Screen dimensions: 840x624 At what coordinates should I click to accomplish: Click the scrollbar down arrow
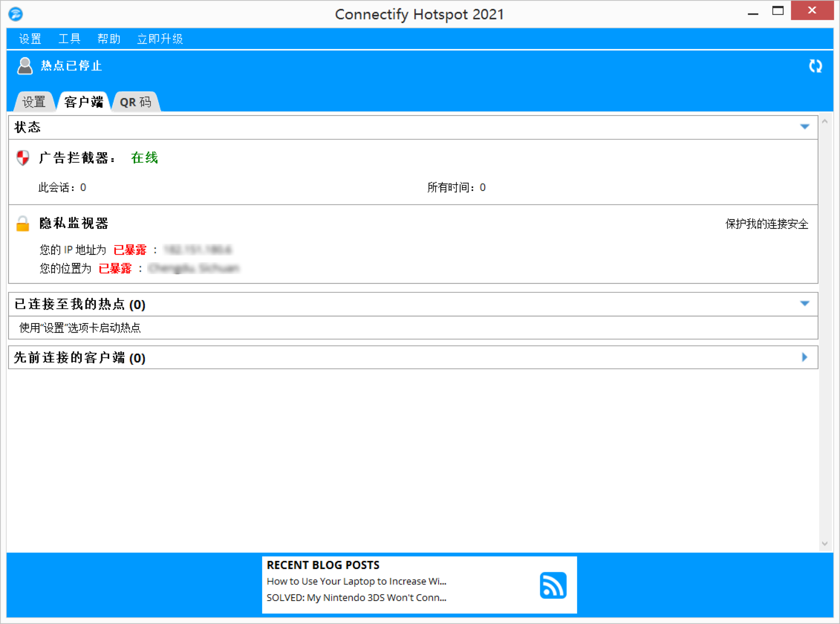click(825, 543)
